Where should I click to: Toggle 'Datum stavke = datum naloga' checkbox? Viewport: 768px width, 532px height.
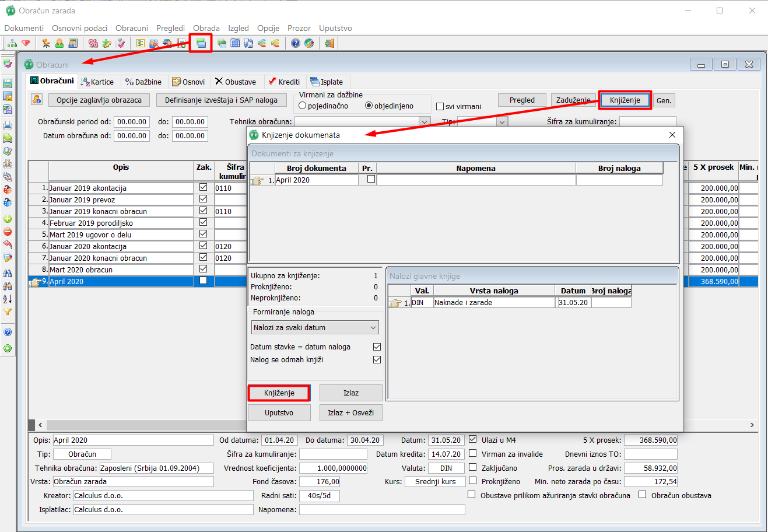(377, 347)
